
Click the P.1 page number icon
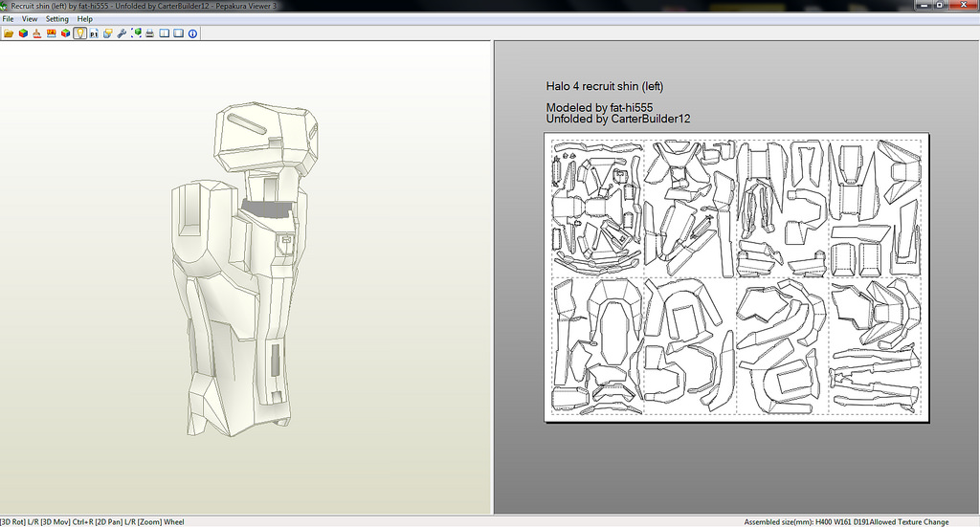point(94,33)
